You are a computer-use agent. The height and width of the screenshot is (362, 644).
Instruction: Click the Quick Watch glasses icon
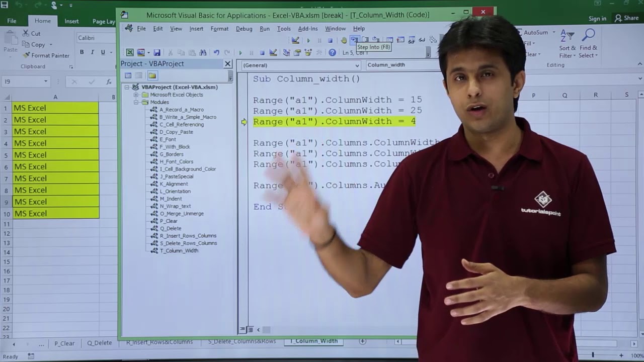pos(422,40)
